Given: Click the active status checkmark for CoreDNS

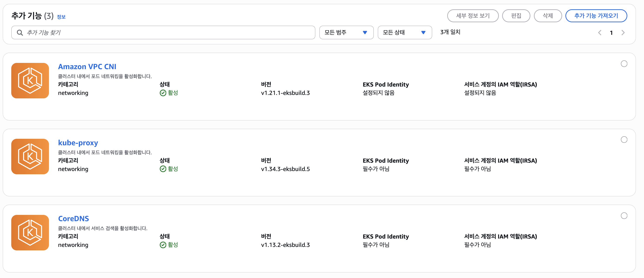Looking at the screenshot, I should click(163, 245).
